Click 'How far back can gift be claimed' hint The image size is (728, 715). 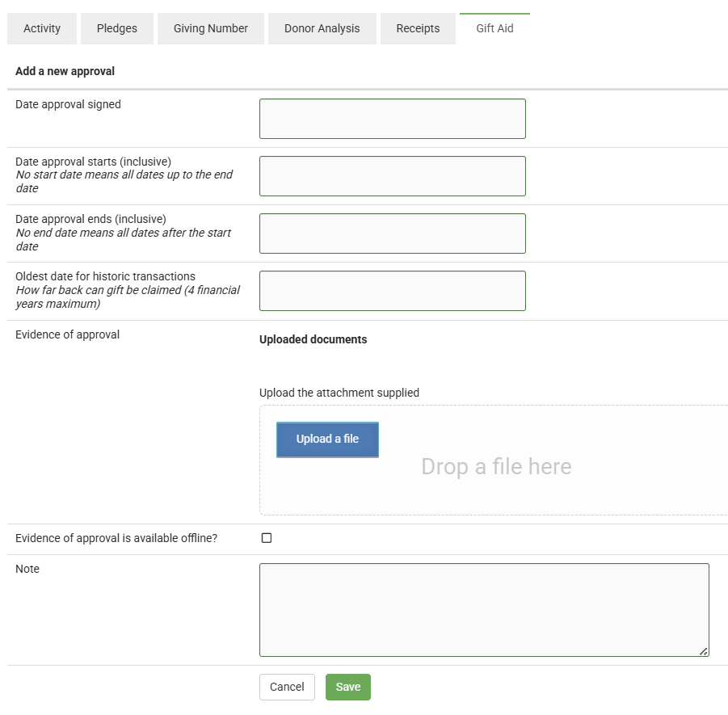point(128,297)
